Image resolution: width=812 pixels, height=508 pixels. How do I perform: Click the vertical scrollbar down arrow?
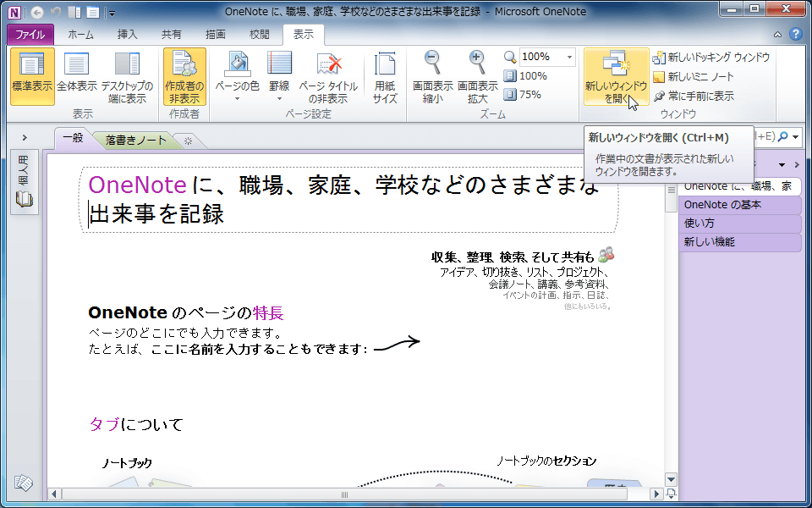point(671,479)
